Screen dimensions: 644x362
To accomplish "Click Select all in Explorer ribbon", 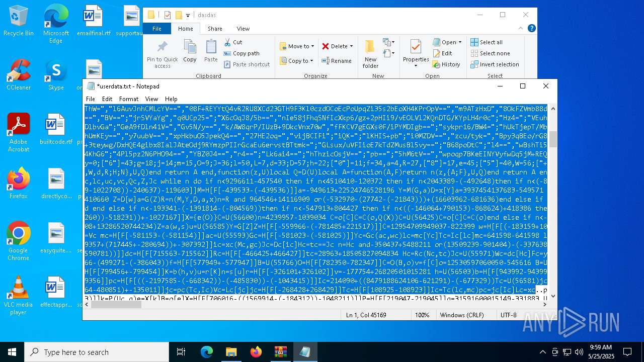I will click(x=487, y=42).
